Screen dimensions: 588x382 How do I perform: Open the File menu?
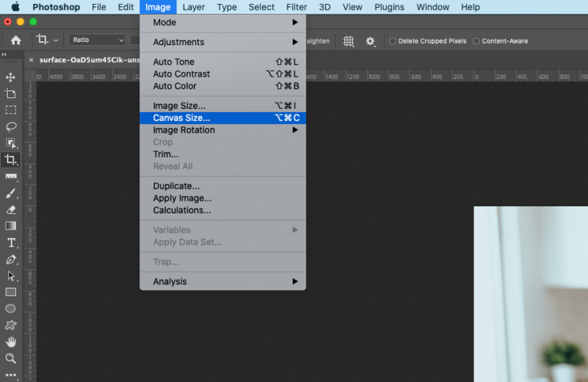click(x=99, y=7)
